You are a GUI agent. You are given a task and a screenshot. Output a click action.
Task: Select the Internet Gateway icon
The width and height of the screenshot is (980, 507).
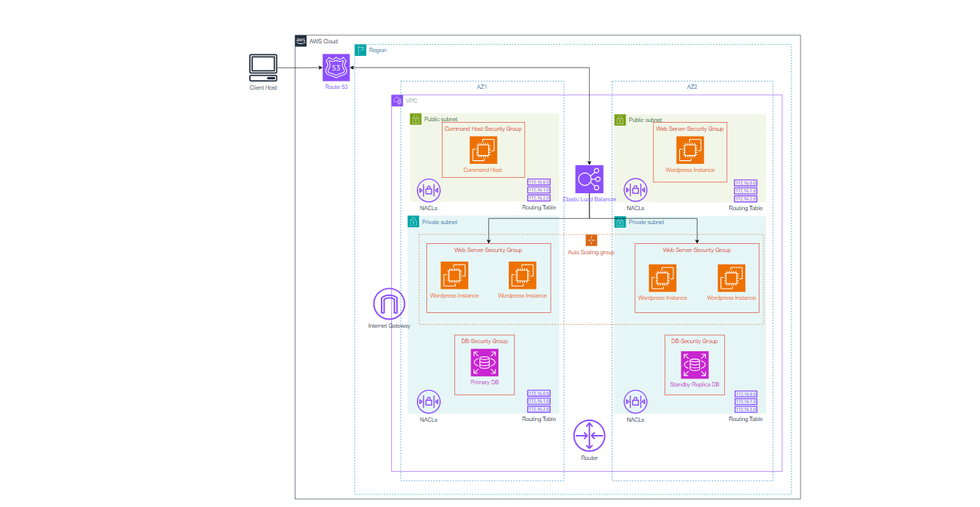pos(389,304)
